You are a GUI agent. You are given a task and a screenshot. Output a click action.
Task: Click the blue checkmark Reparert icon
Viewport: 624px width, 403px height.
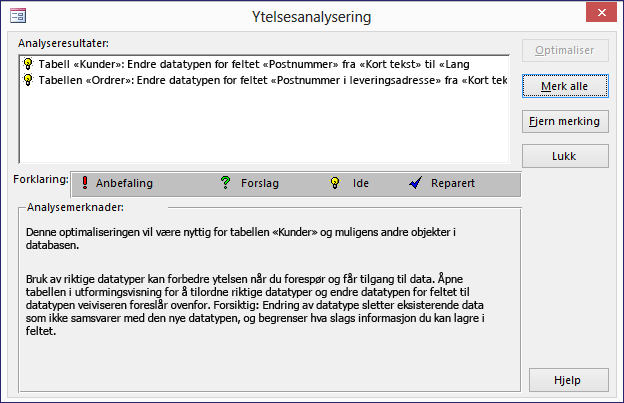tap(415, 183)
